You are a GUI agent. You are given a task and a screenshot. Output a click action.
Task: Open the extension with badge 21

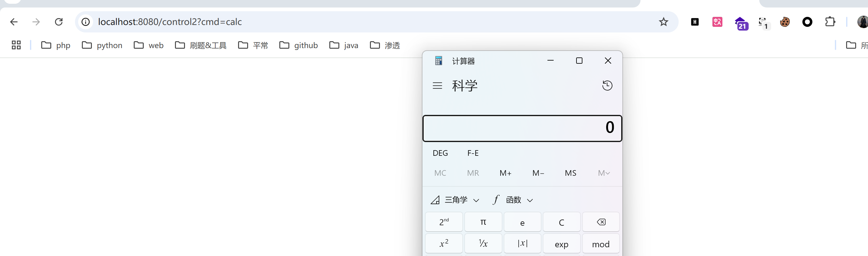point(741,23)
